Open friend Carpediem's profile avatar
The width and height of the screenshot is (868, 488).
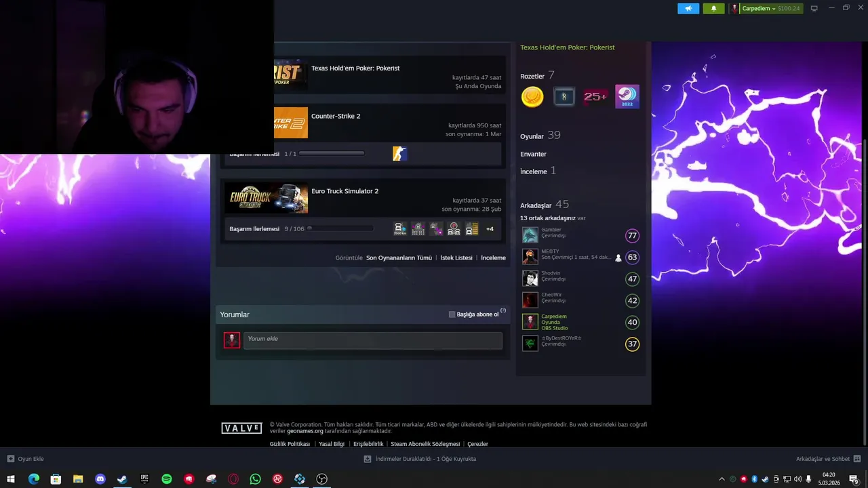click(530, 322)
